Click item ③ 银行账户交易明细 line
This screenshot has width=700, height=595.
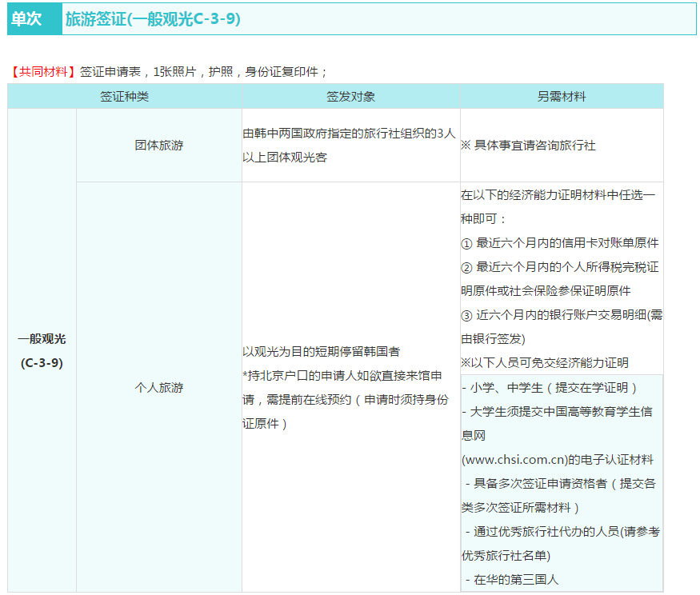point(560,314)
